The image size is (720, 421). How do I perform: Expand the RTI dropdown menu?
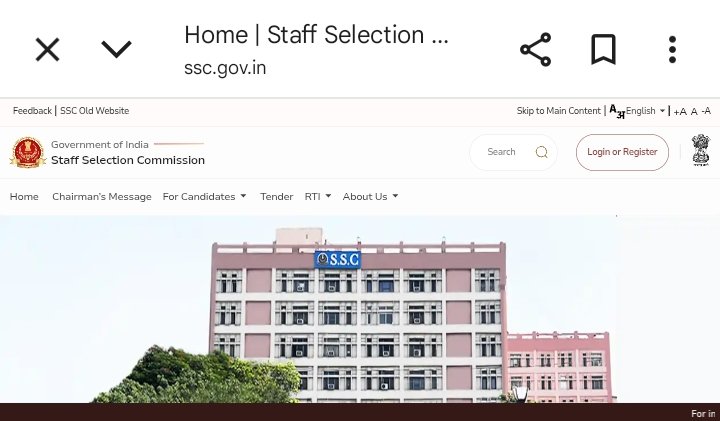tap(318, 196)
